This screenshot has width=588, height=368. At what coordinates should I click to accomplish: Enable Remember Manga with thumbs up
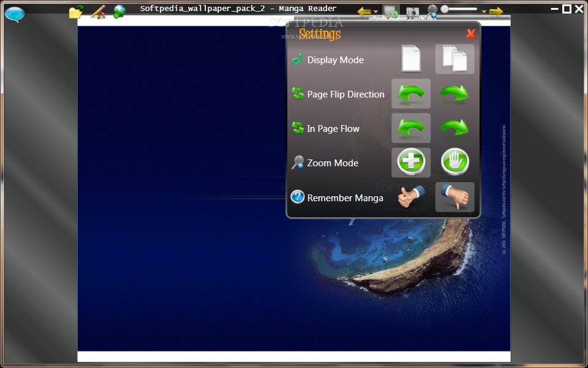(x=411, y=196)
